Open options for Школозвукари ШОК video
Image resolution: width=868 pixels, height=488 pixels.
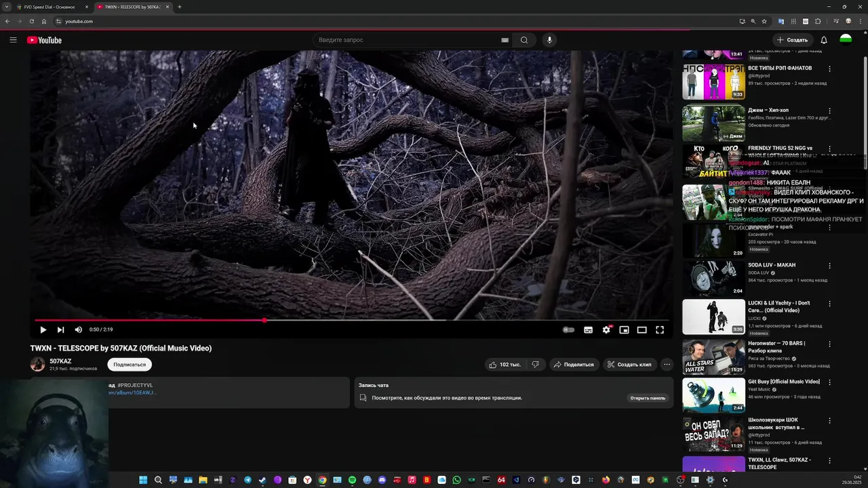829,421
